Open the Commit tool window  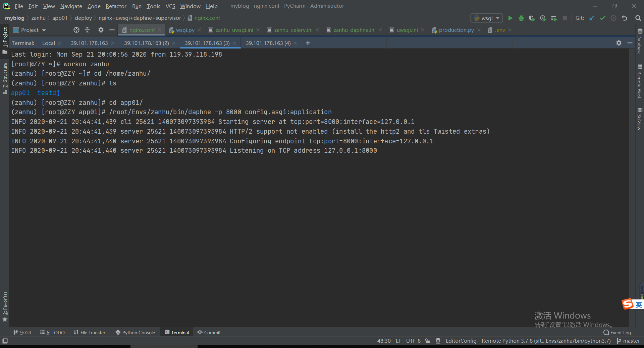click(209, 333)
